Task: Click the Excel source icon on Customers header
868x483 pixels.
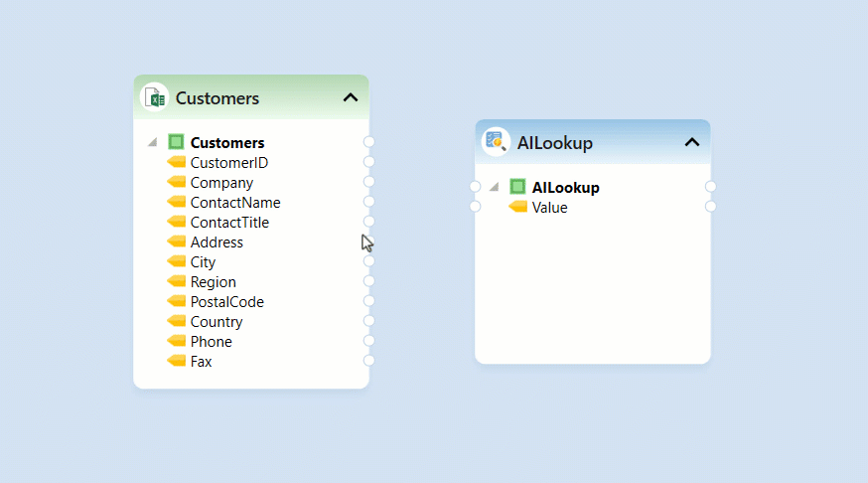Action: (154, 97)
